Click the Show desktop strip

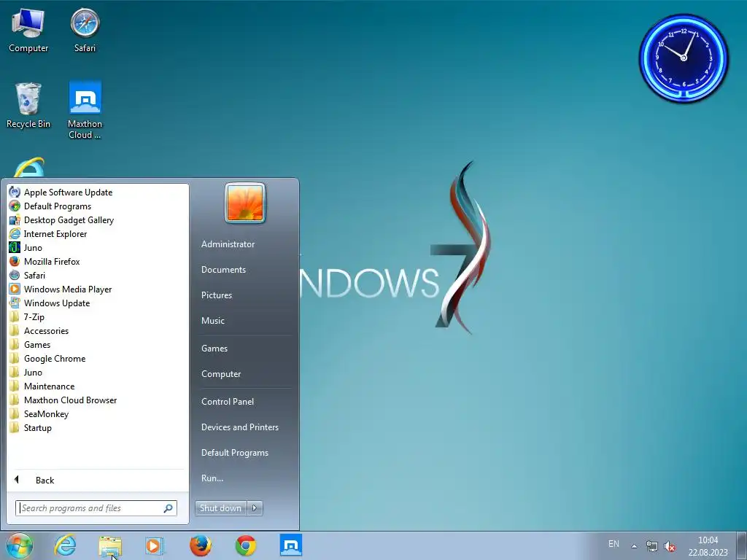742,545
